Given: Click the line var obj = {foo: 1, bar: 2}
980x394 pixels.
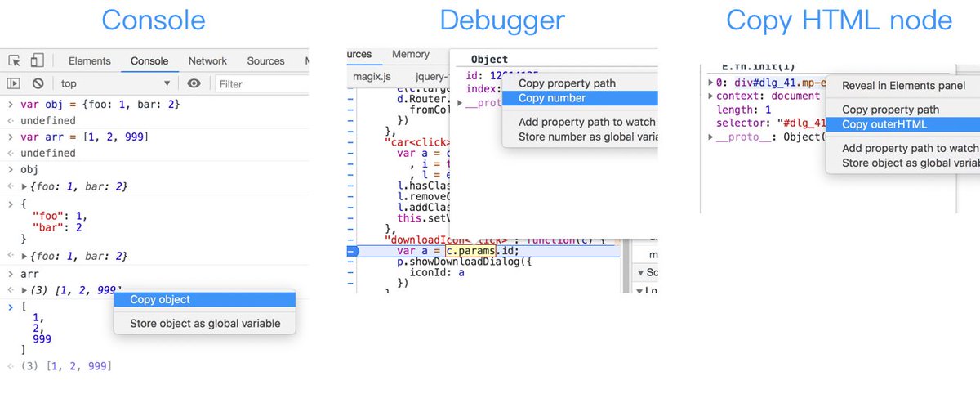Looking at the screenshot, I should click(100, 105).
